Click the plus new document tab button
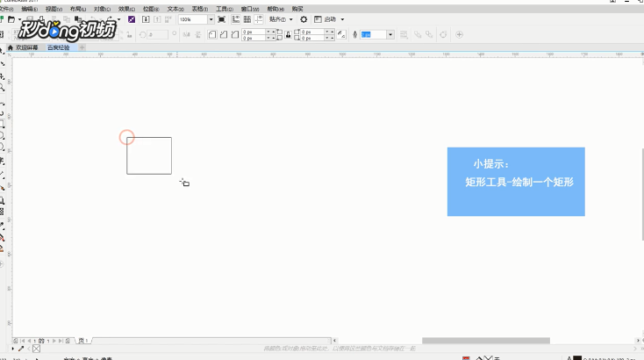Image resolution: width=644 pixels, height=360 pixels. tap(82, 47)
